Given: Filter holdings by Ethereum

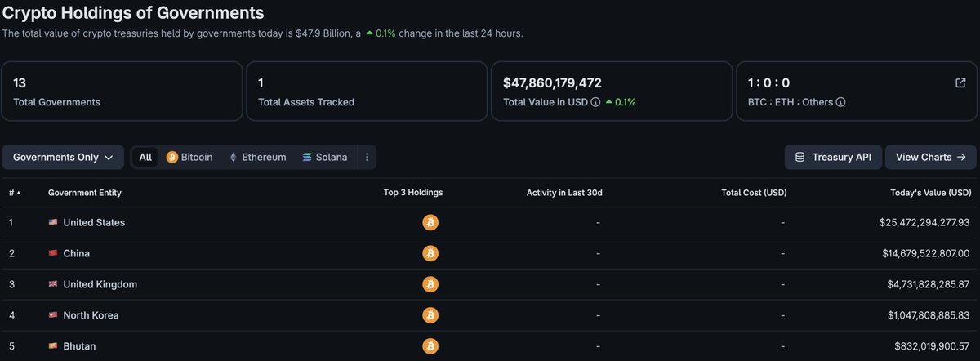Looking at the screenshot, I should click(x=256, y=157).
